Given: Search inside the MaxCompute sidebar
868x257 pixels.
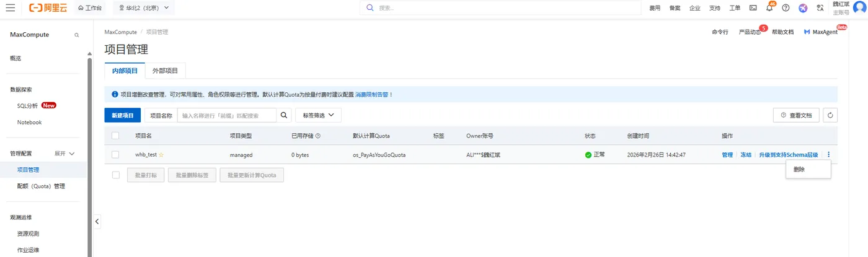Looking at the screenshot, I should (77, 35).
